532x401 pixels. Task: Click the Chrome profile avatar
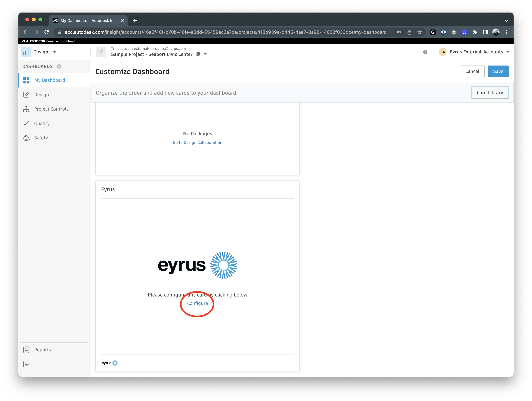pos(496,32)
